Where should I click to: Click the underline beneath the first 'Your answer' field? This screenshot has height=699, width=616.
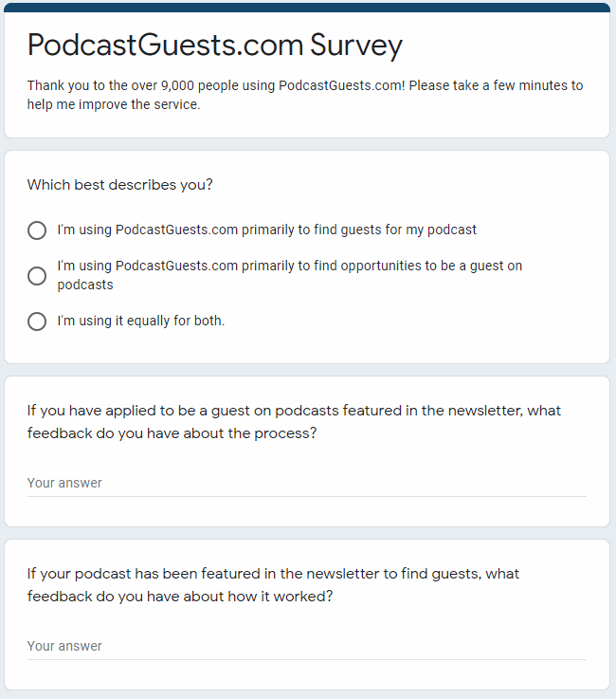[x=306, y=496]
